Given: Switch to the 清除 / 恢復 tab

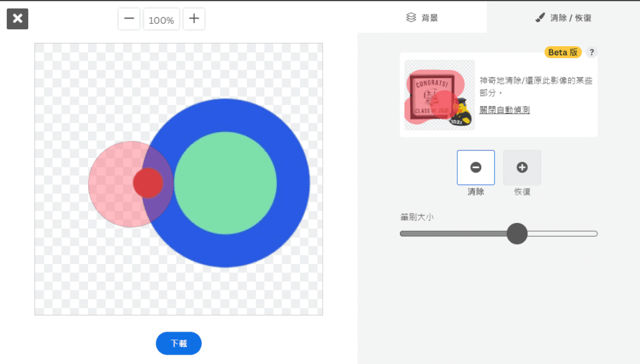Looking at the screenshot, I should tap(563, 17).
